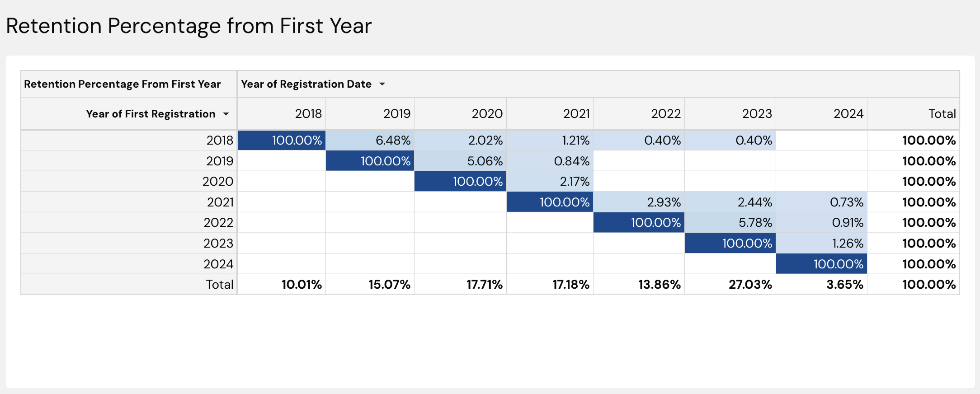Click the Total column header

(942, 114)
